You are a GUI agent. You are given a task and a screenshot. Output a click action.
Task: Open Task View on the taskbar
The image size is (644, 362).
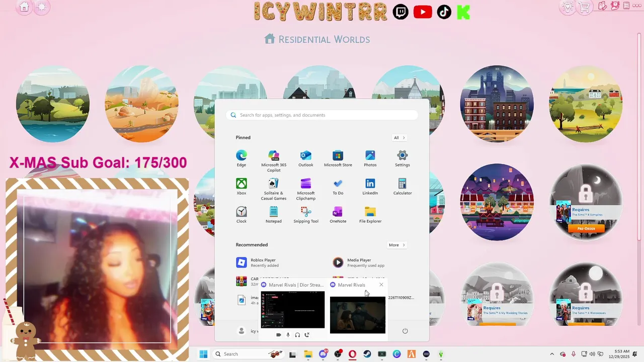[x=292, y=354]
